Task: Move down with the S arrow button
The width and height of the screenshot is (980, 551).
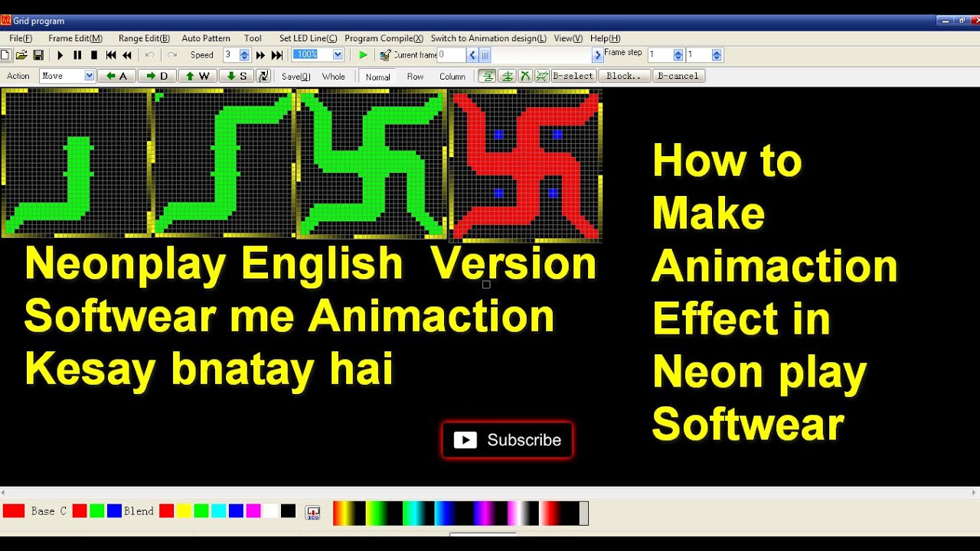Action: click(x=237, y=76)
